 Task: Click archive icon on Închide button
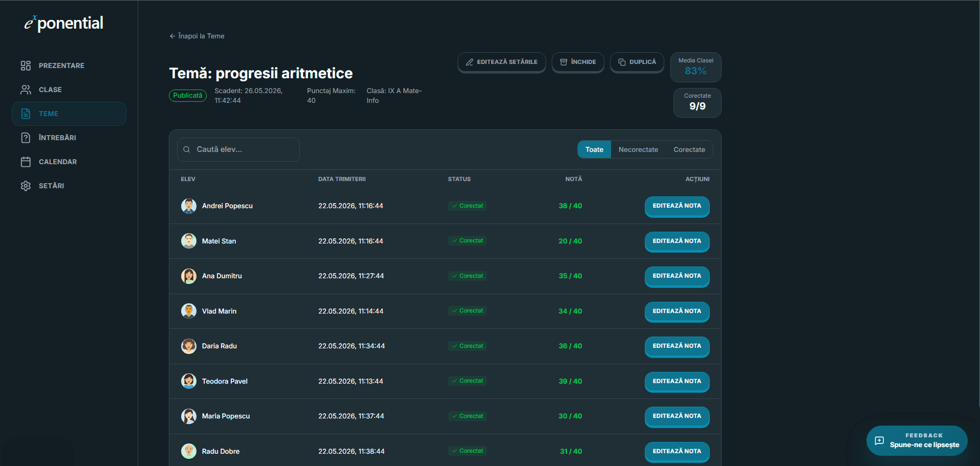point(563,62)
